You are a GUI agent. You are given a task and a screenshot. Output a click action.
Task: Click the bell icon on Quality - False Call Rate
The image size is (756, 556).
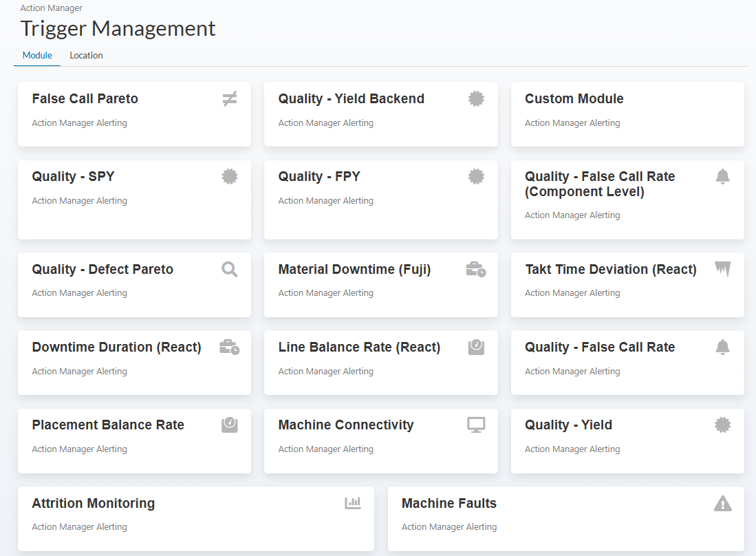click(x=722, y=347)
